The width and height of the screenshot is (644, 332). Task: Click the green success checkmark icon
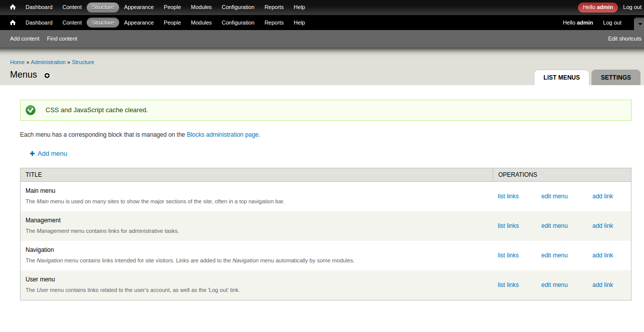point(31,110)
